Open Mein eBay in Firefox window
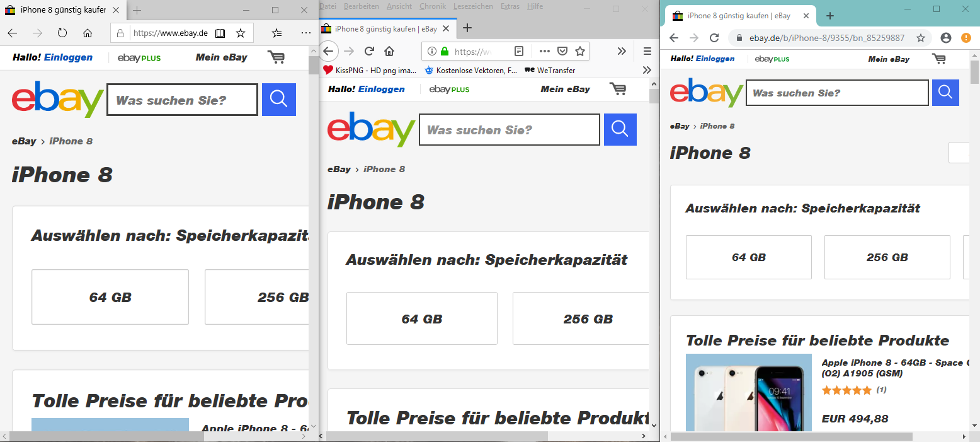 click(x=565, y=89)
